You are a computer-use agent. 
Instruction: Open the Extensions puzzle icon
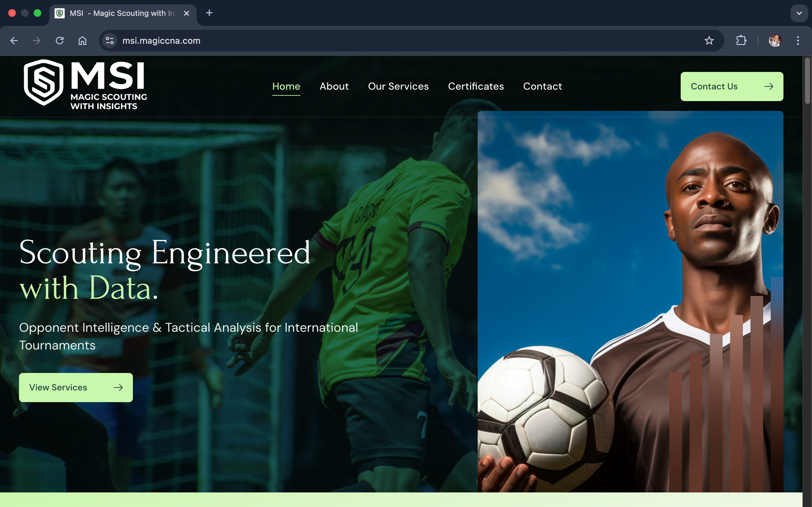pos(741,41)
